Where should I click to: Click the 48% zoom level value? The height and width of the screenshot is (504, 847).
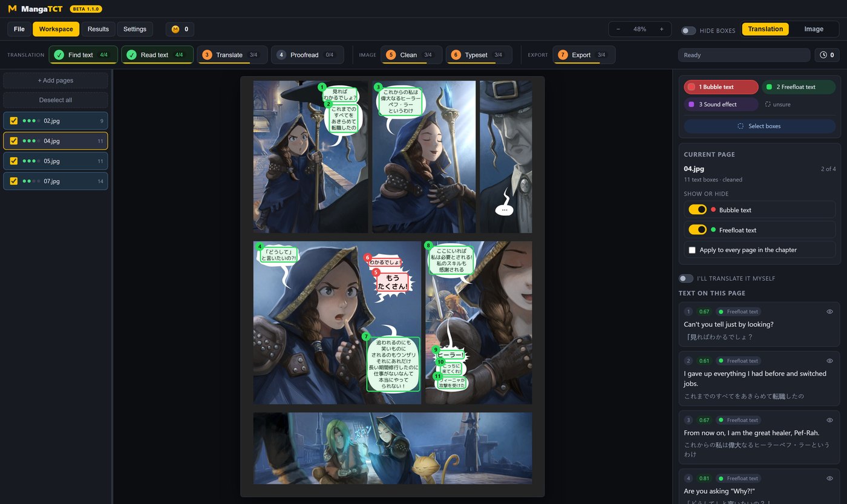pos(639,29)
